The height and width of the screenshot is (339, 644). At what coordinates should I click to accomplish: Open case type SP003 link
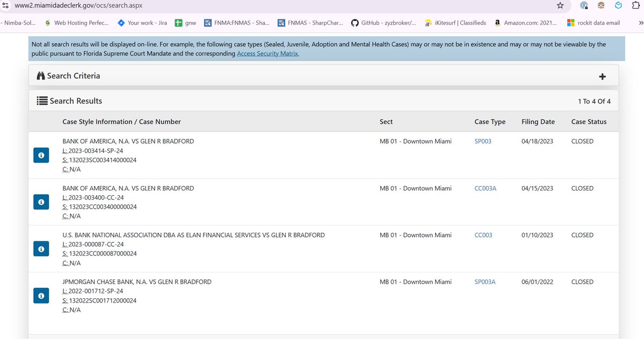tap(483, 142)
